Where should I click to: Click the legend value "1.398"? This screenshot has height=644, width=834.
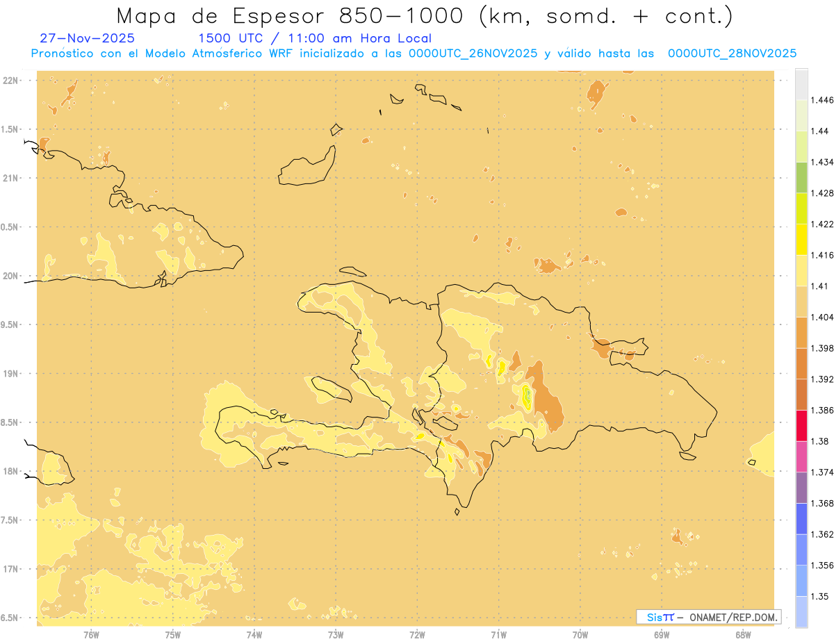pos(822,348)
